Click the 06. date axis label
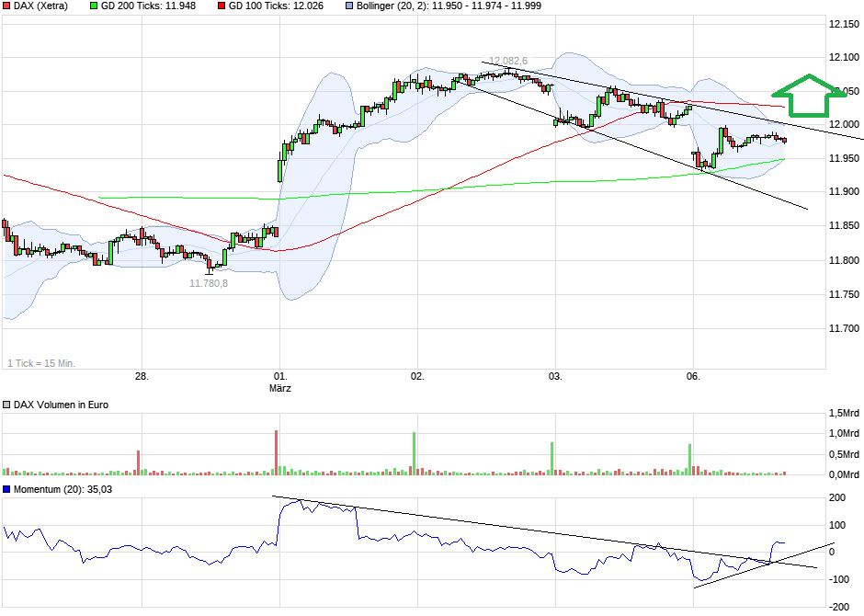864x616 pixels. tap(693, 376)
